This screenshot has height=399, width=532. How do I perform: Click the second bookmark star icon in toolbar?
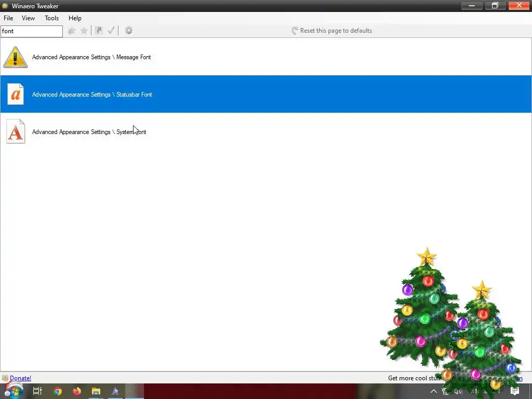pos(84,31)
